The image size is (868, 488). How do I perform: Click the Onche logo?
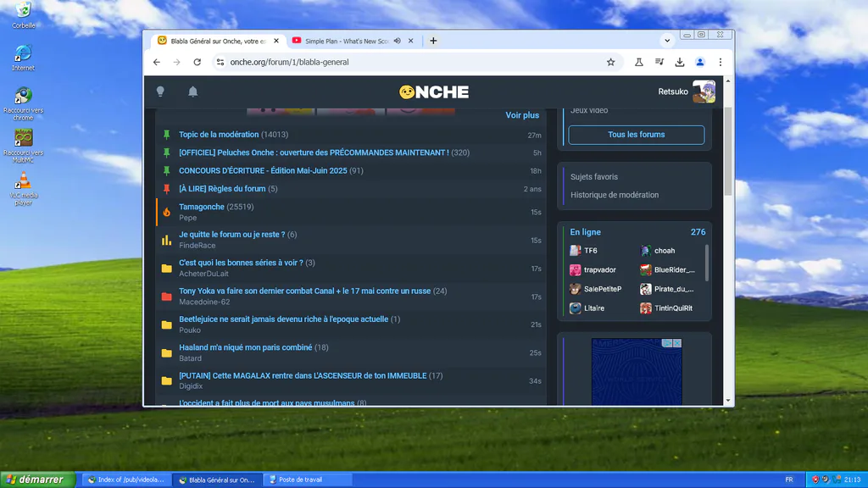click(x=434, y=91)
